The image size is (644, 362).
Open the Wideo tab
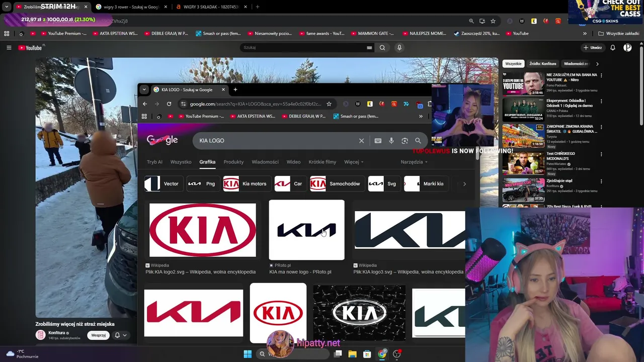pos(293,162)
